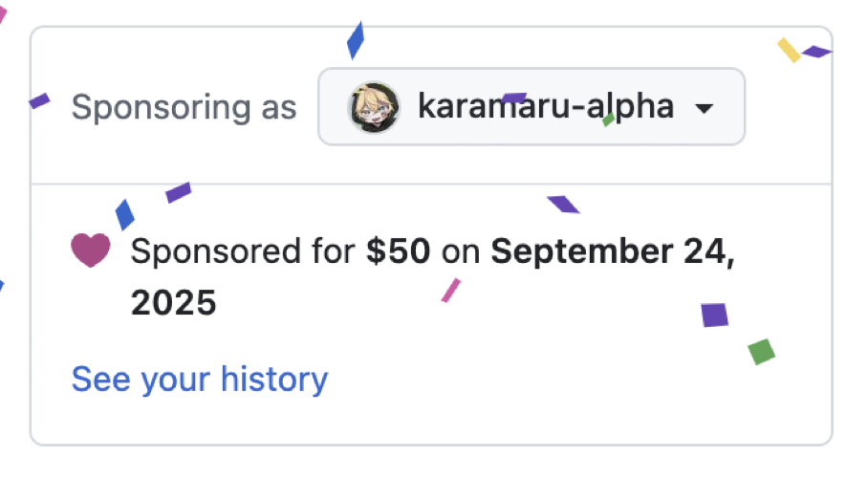Viewport: 868px width, 480px height.
Task: Click the blue confetti on the card's top border
Action: (356, 40)
